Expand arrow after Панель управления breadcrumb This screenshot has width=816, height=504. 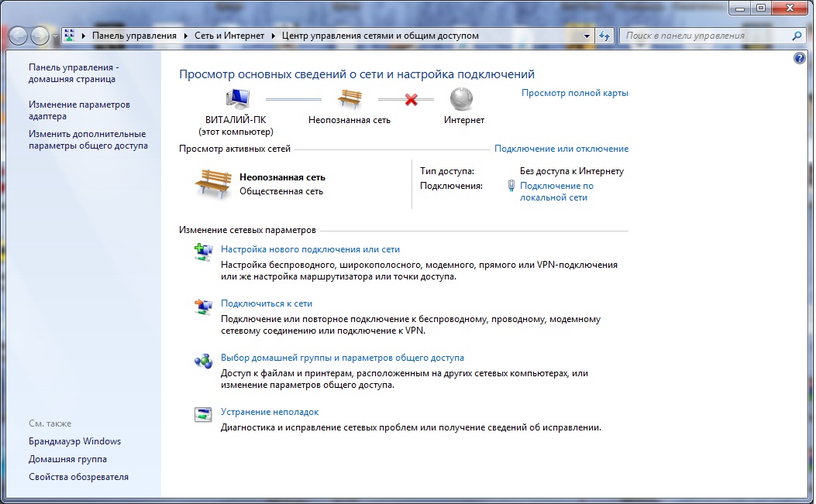[x=187, y=36]
